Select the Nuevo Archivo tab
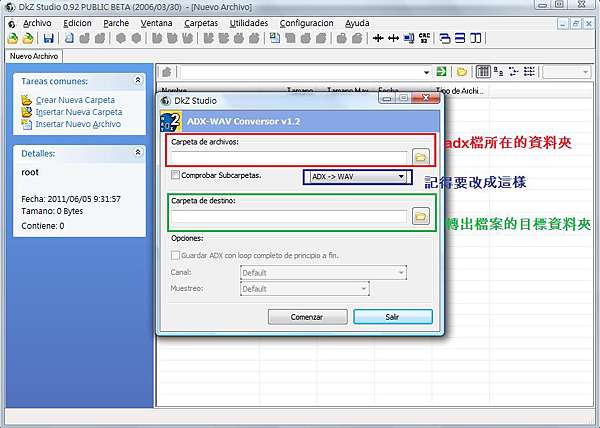 34,56
